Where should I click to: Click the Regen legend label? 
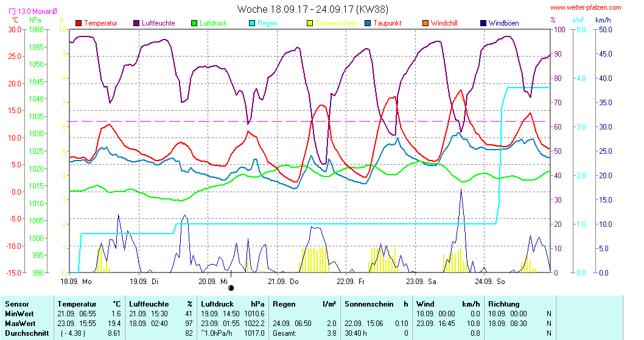[267, 23]
